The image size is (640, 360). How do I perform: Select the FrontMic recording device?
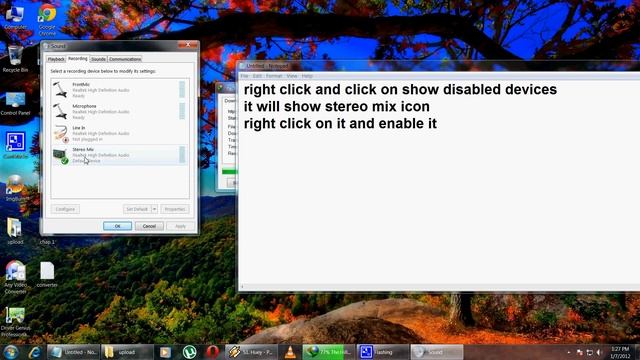point(119,90)
